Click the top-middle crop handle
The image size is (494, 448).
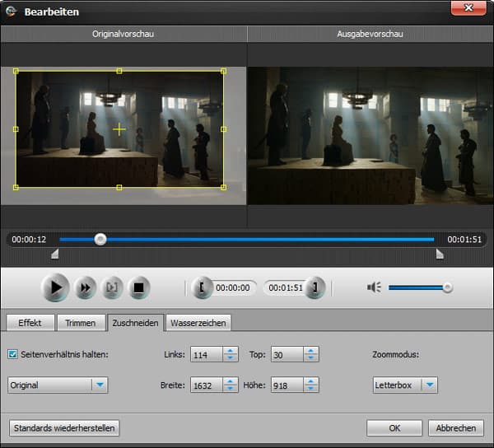coord(119,71)
